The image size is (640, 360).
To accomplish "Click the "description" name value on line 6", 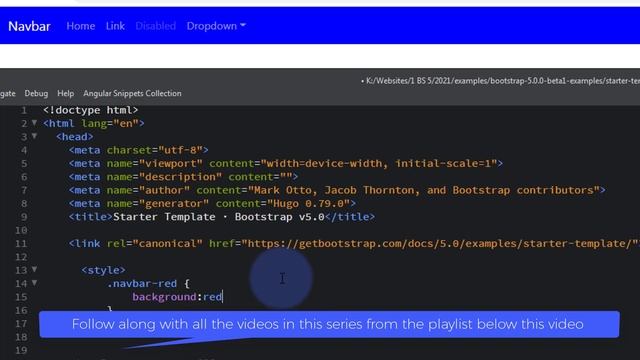I will 180,177.
